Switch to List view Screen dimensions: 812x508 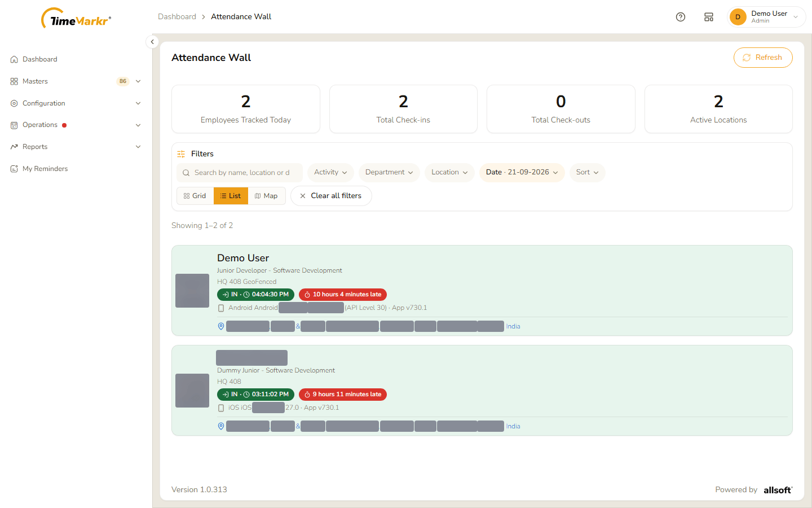(231, 196)
